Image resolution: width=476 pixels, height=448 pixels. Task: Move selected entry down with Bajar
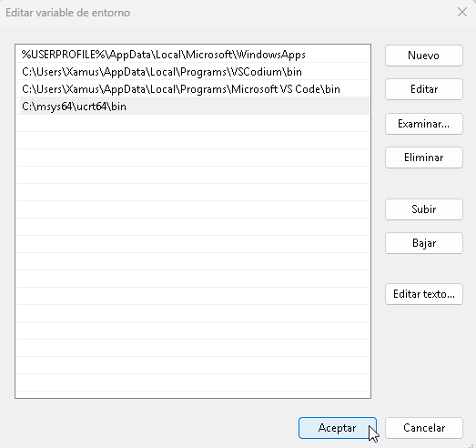pos(424,243)
